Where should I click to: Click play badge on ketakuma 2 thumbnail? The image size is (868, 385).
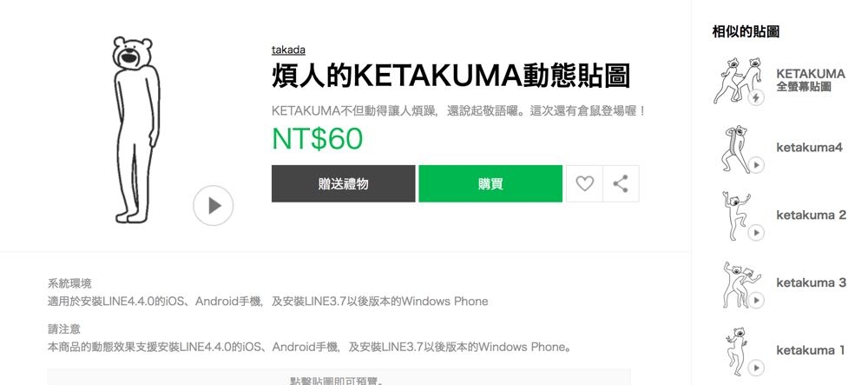(x=756, y=233)
